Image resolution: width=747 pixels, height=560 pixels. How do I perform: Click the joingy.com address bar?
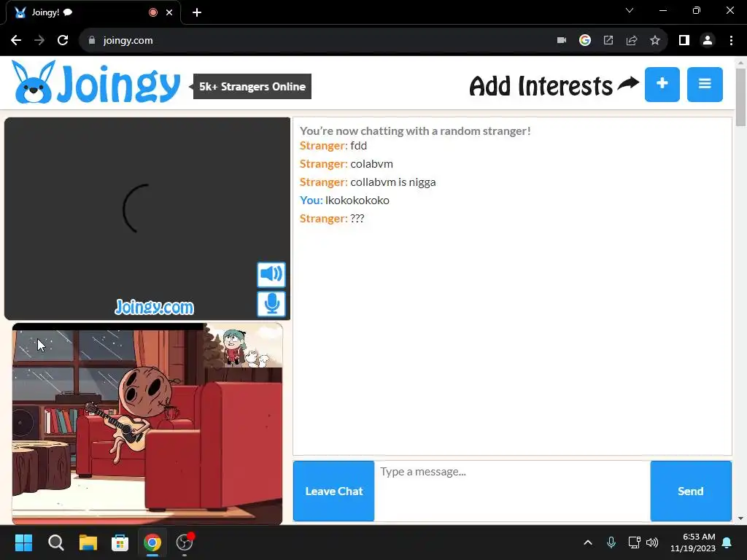tap(314, 41)
